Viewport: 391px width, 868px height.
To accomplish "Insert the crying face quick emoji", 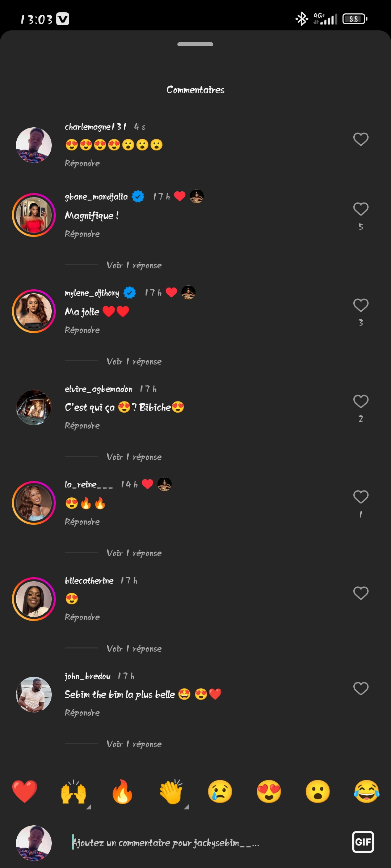I will pyautogui.click(x=220, y=791).
